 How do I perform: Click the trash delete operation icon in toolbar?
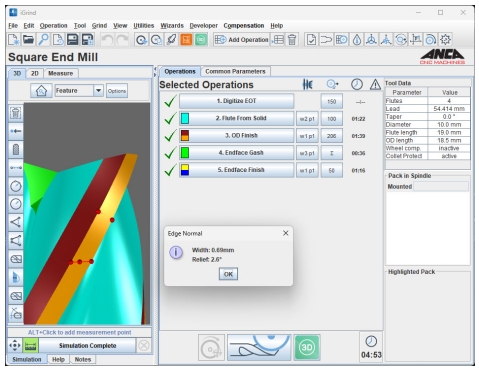[292, 40]
